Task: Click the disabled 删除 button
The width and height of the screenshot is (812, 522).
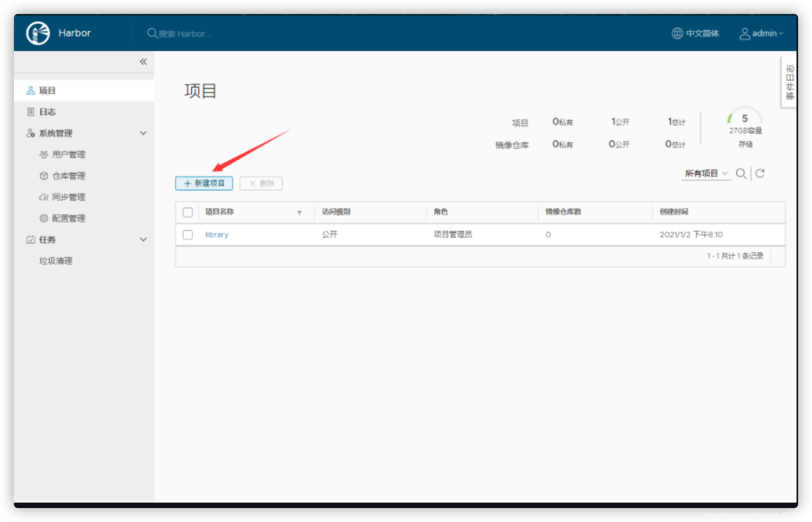Action: [x=261, y=183]
